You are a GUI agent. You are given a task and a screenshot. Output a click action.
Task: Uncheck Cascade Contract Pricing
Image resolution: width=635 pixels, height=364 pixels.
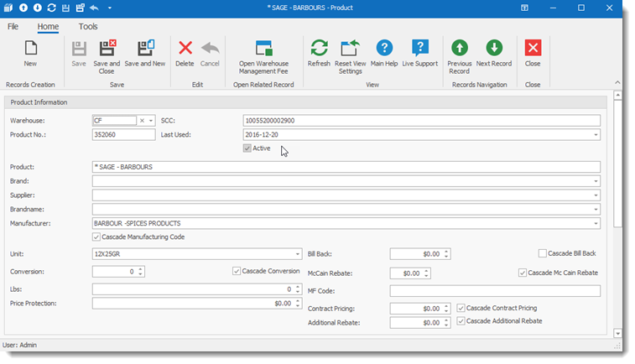[x=461, y=309]
